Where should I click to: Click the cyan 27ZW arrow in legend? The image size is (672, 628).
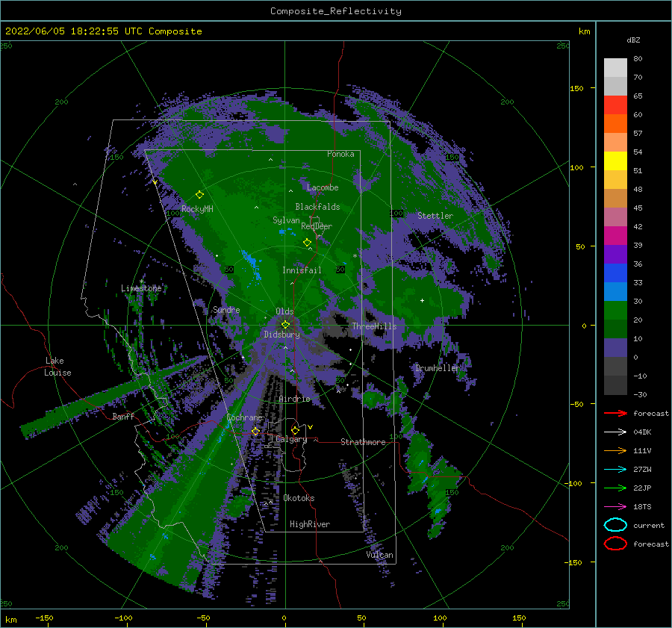pyautogui.click(x=615, y=470)
